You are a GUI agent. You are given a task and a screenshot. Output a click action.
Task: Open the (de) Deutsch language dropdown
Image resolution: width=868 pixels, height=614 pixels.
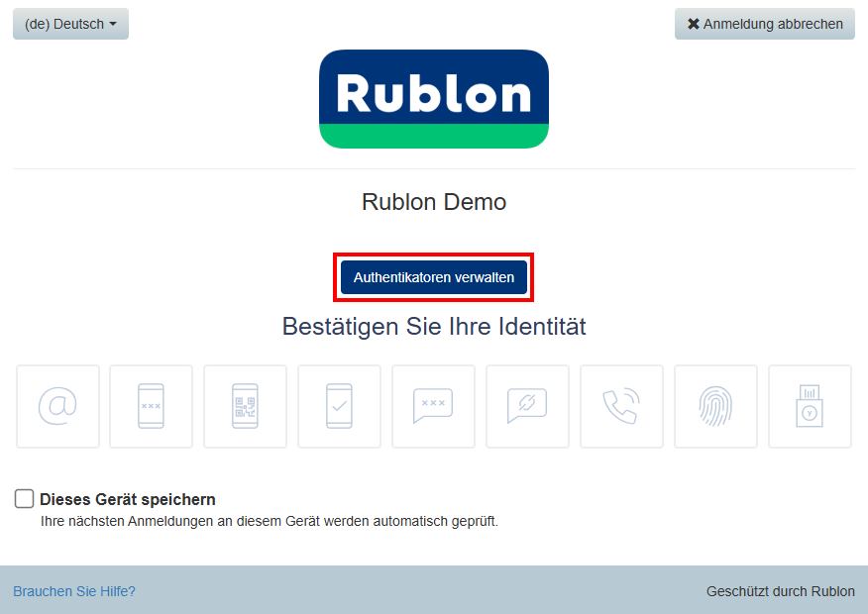70,24
